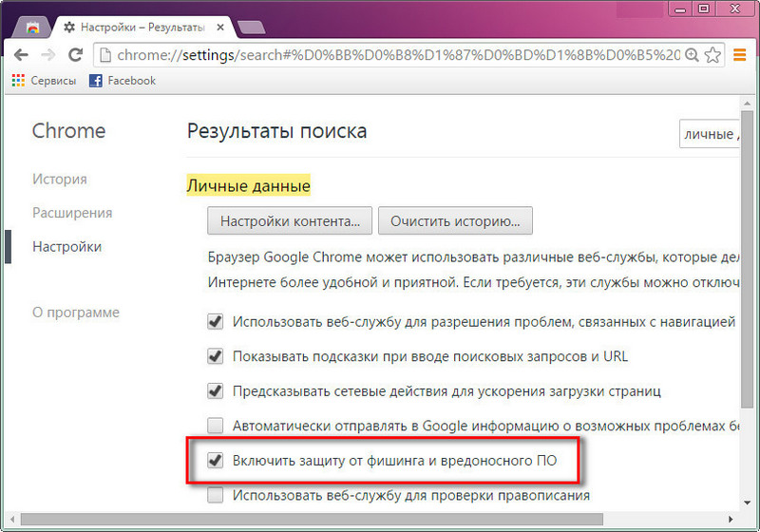Click the Настройки контента... button

tap(290, 221)
